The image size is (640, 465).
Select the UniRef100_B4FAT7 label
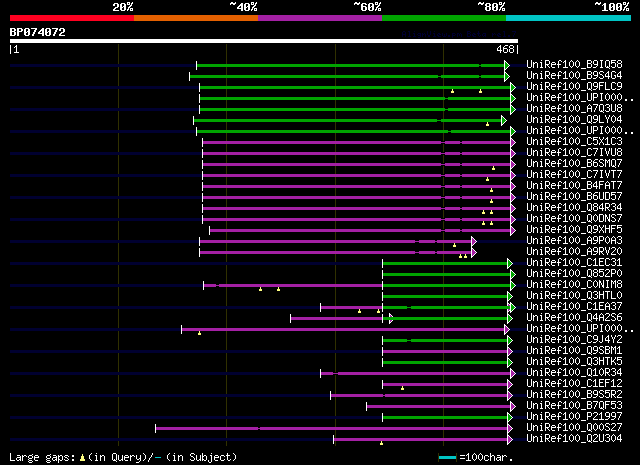pos(574,186)
